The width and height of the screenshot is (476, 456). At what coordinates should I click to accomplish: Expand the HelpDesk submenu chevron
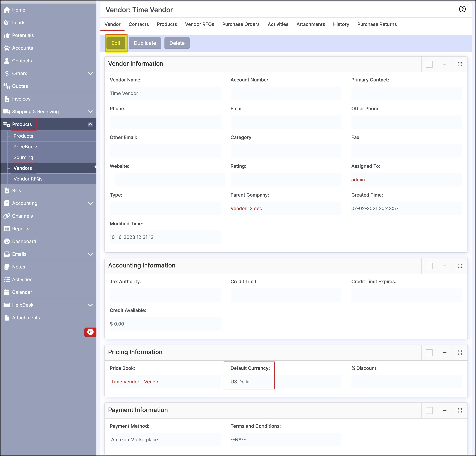[x=90, y=305]
